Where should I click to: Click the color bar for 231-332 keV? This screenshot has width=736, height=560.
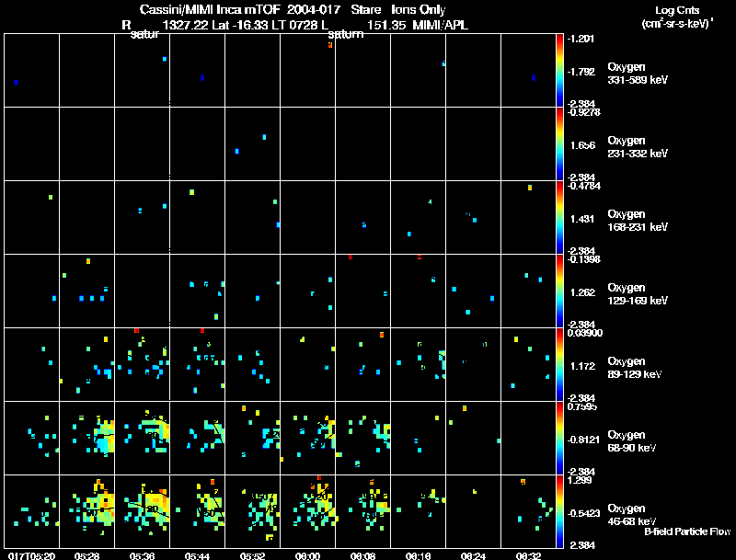pos(559,144)
